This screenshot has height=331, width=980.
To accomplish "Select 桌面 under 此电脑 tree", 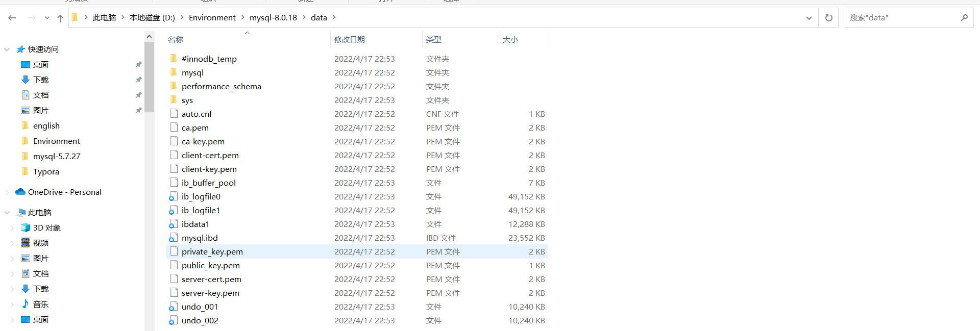I will tap(41, 320).
